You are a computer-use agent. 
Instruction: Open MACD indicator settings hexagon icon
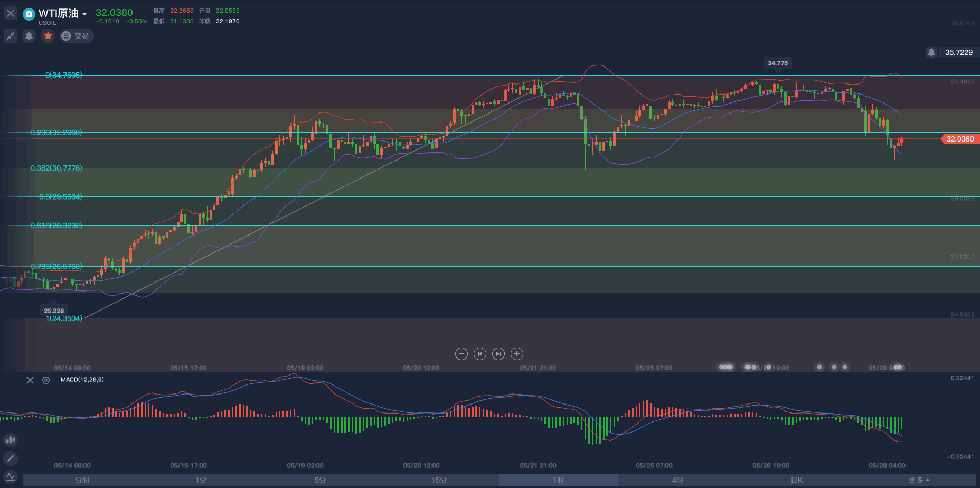point(46,380)
